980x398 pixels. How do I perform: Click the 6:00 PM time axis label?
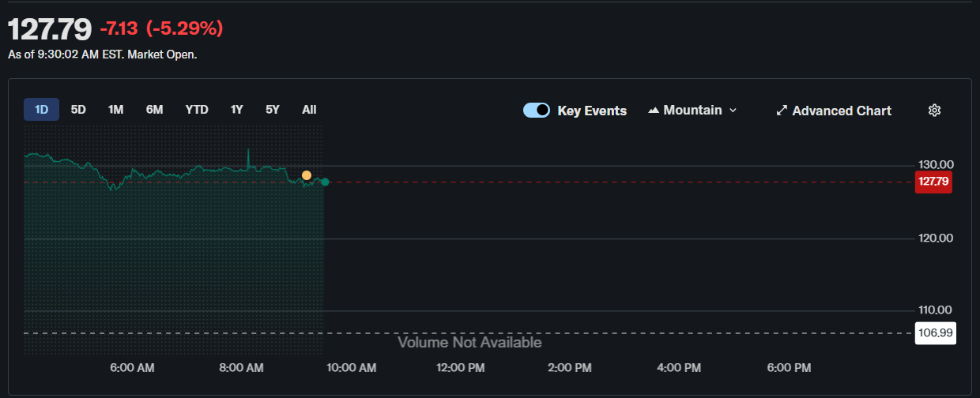point(789,368)
